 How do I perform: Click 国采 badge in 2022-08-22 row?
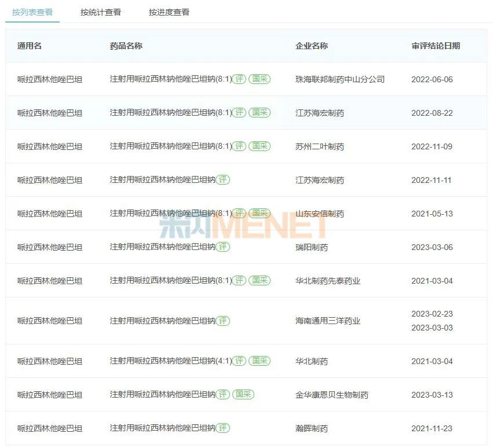[260, 112]
